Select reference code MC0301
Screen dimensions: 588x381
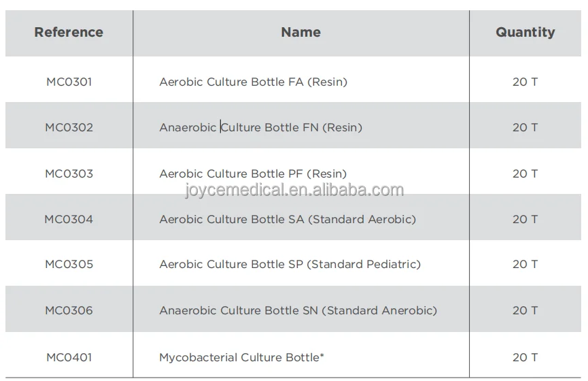69,82
